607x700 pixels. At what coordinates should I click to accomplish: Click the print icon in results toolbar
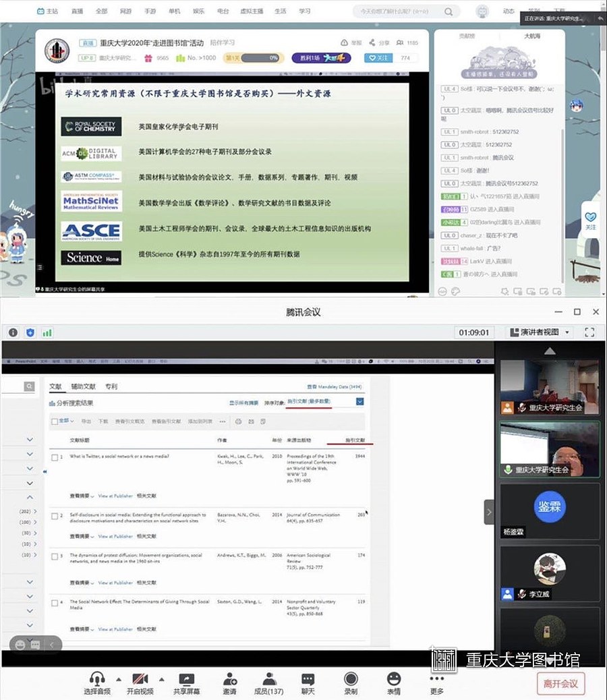(x=238, y=421)
